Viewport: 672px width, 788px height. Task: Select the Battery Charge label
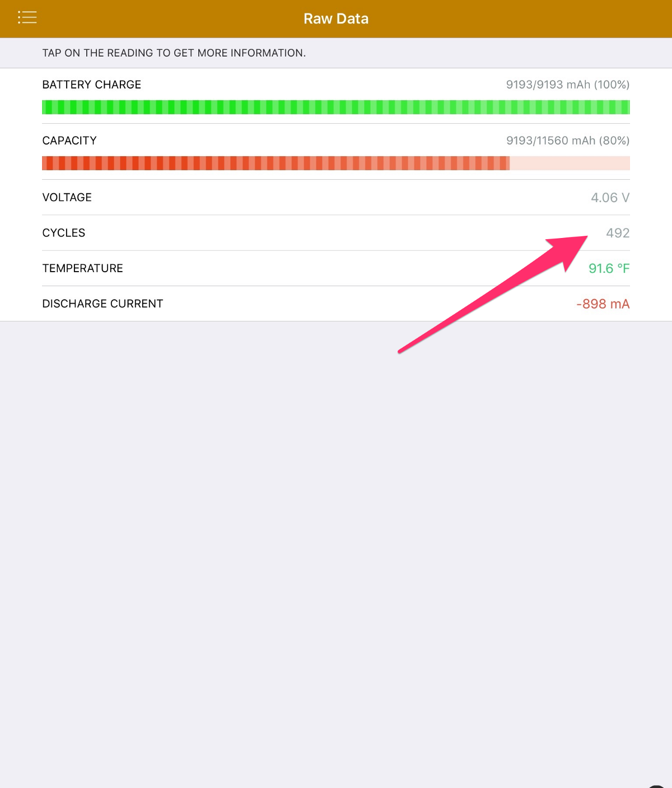pyautogui.click(x=92, y=85)
